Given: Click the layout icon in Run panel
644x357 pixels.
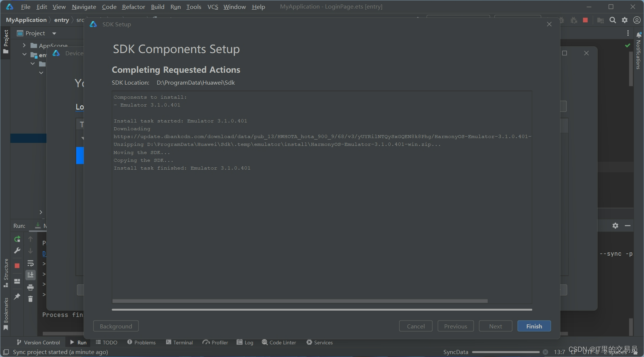Looking at the screenshot, I should 17,281.
